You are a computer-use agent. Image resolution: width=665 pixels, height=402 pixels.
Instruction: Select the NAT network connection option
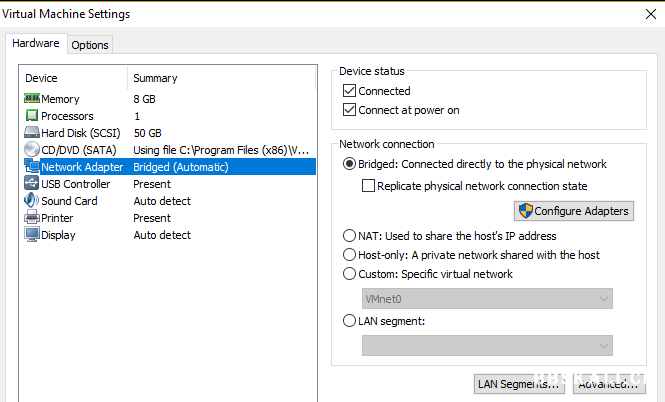click(x=349, y=236)
